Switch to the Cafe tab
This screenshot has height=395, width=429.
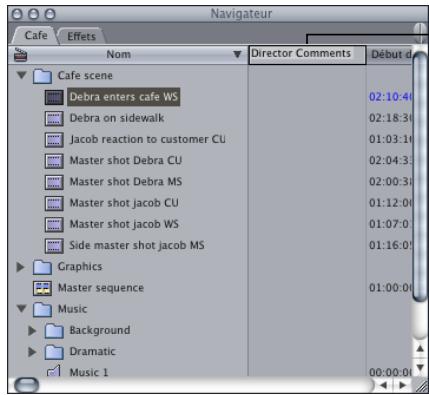click(36, 36)
